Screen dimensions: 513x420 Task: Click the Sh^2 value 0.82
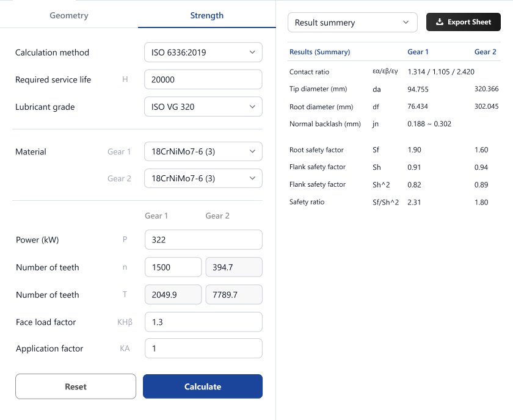414,185
